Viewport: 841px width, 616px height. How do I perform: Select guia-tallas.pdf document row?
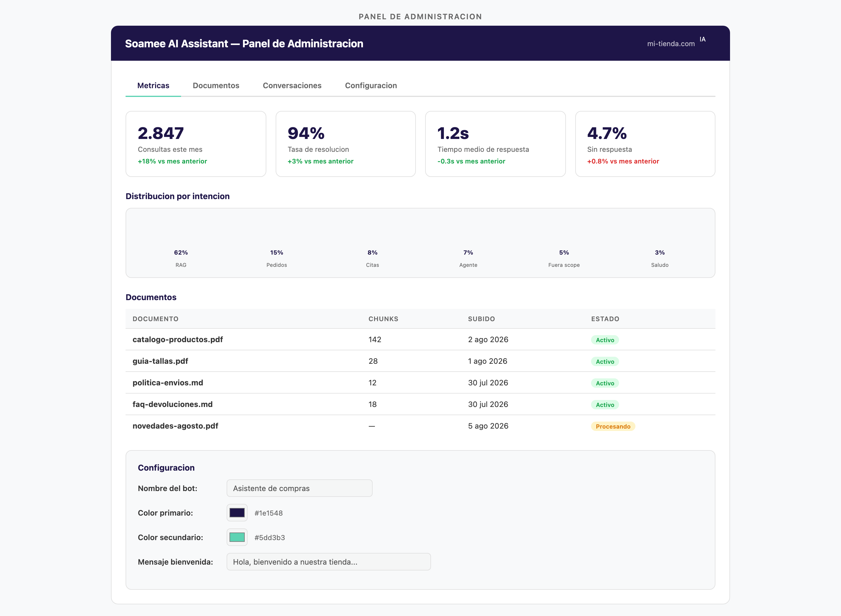tap(420, 361)
